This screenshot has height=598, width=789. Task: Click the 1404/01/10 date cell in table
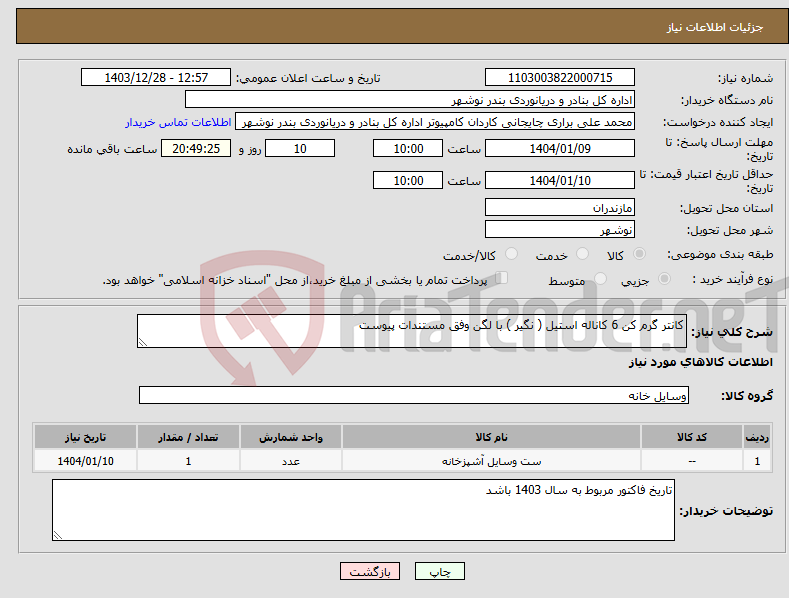(x=85, y=461)
